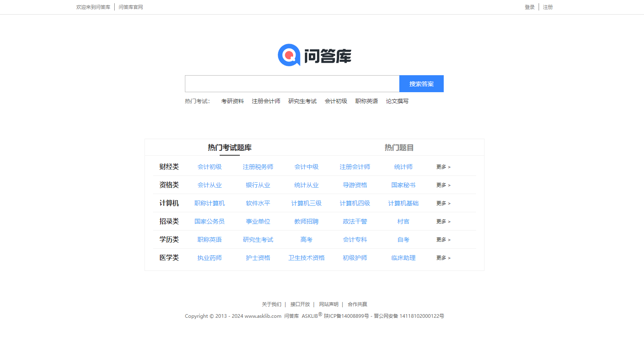Open the 银行从业 link
Image resolution: width=644 pixels, height=338 pixels.
[258, 185]
